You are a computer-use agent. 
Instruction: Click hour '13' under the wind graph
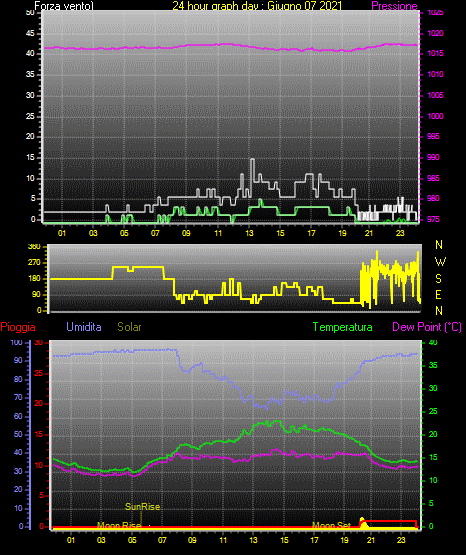point(249,233)
